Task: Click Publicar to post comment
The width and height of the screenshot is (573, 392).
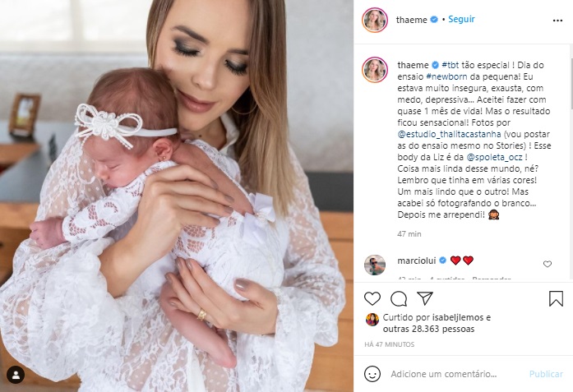Action: pyautogui.click(x=546, y=374)
